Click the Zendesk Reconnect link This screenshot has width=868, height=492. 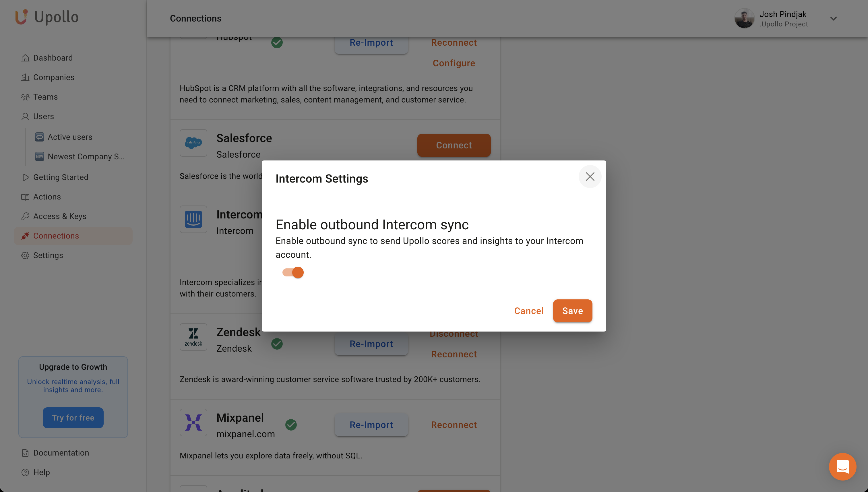(x=454, y=354)
